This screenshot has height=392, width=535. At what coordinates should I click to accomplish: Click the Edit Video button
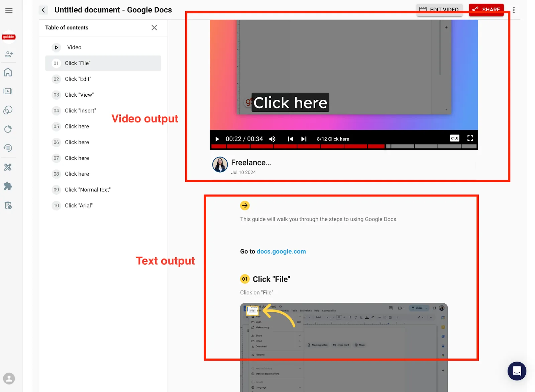pyautogui.click(x=439, y=10)
